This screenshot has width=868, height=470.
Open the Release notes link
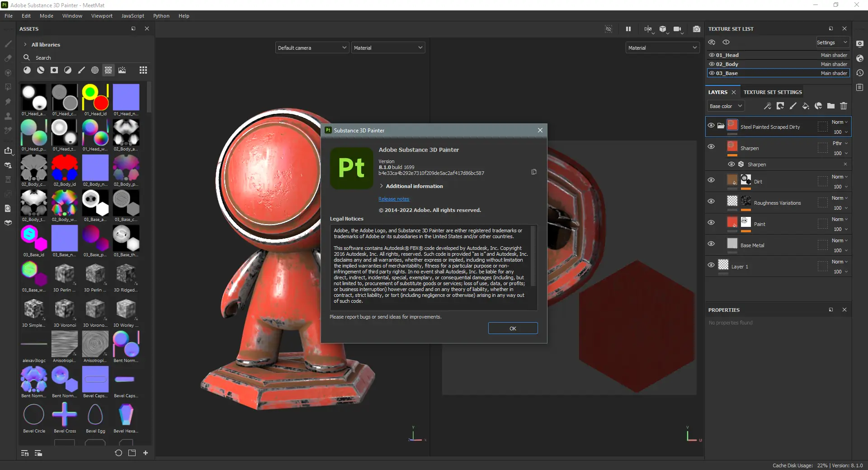[x=394, y=199]
